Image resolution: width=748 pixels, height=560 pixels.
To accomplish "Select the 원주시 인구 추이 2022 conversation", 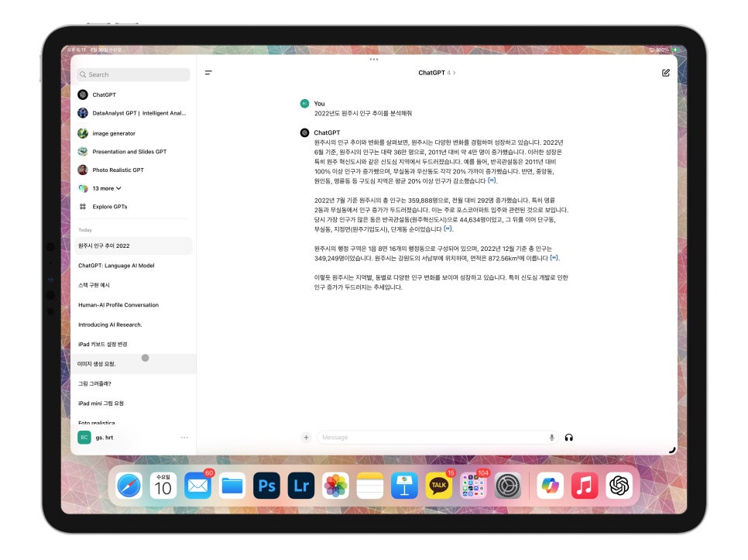I will point(133,246).
